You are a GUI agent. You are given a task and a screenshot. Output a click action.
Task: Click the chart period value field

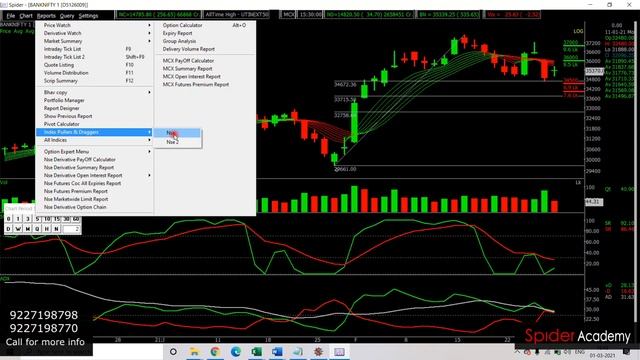pyautogui.click(x=71, y=229)
